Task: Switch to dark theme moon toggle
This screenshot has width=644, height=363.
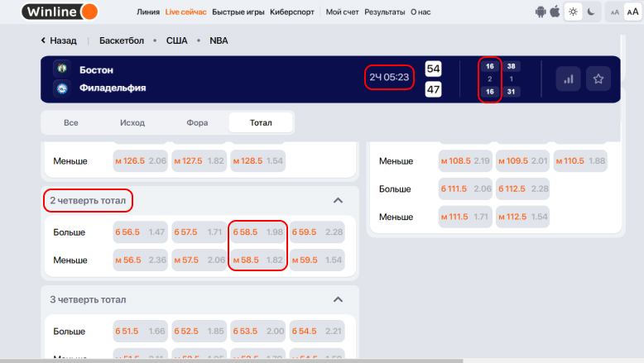Action: pos(590,12)
